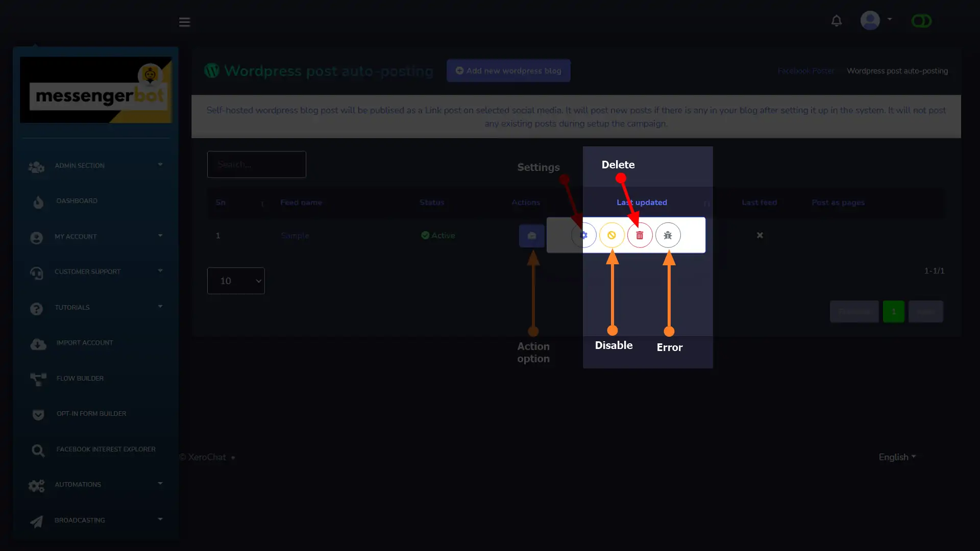Toggle the ADMIN SECTION menu expander

pos(160,165)
